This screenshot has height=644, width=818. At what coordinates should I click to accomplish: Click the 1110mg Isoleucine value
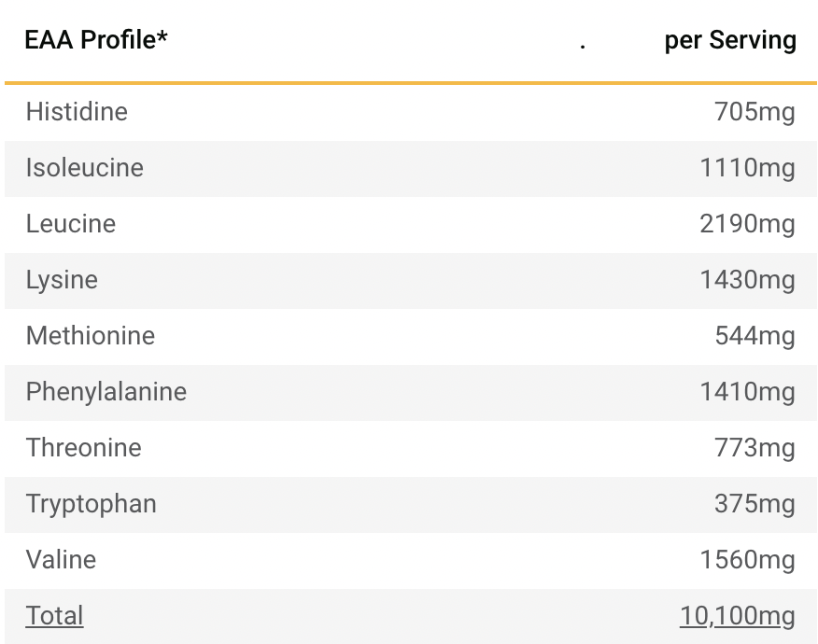coord(747,168)
